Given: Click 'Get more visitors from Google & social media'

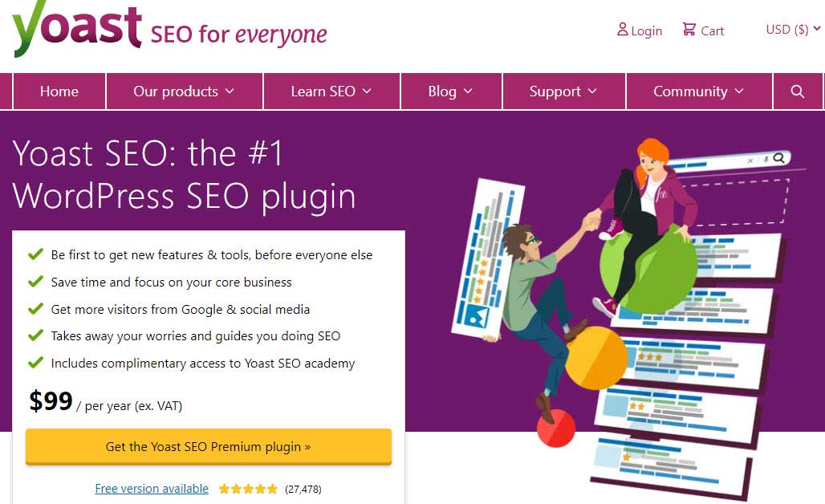Looking at the screenshot, I should tap(180, 309).
